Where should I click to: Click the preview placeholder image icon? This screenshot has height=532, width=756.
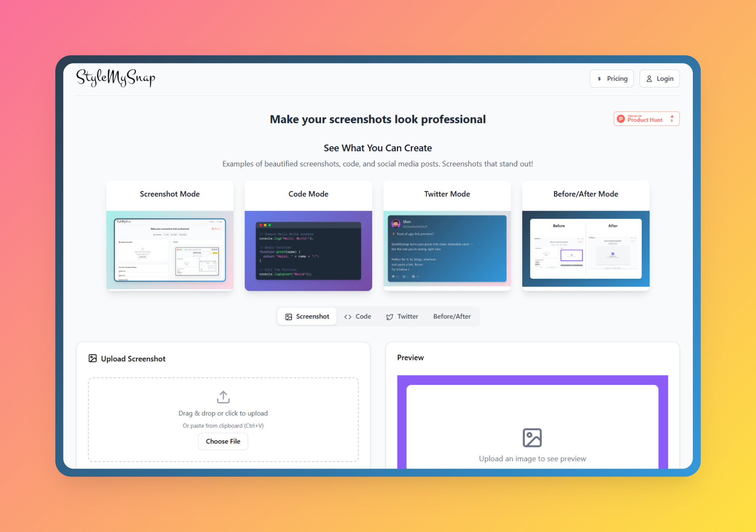click(x=532, y=438)
